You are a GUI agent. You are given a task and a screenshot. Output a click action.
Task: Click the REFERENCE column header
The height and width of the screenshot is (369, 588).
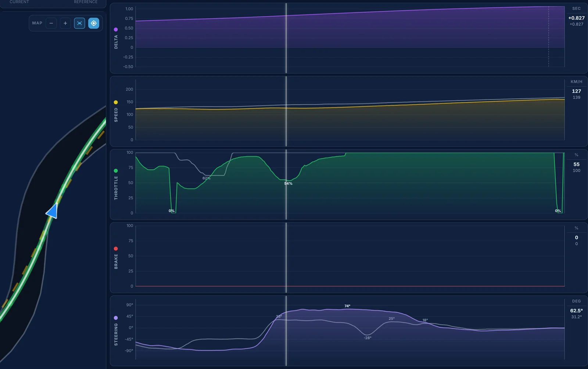click(86, 2)
